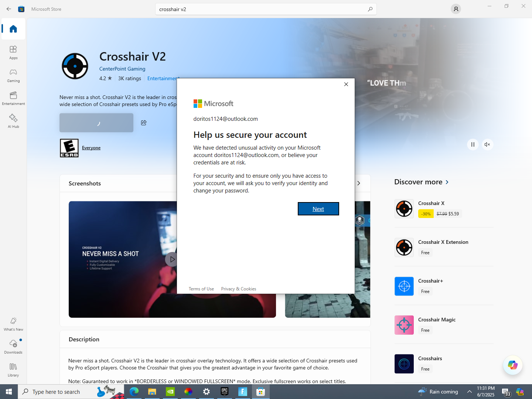Open the Crosshair X app icon
This screenshot has height=399, width=532.
coord(404,209)
